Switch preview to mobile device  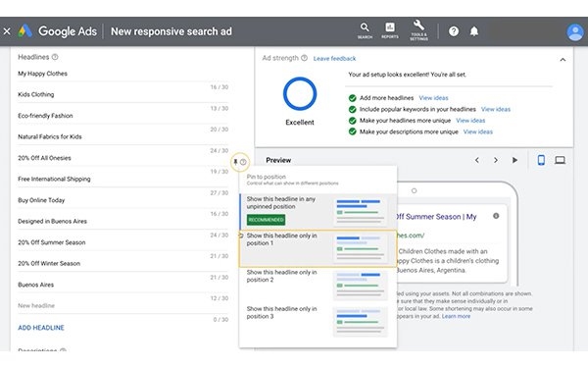[x=541, y=160]
